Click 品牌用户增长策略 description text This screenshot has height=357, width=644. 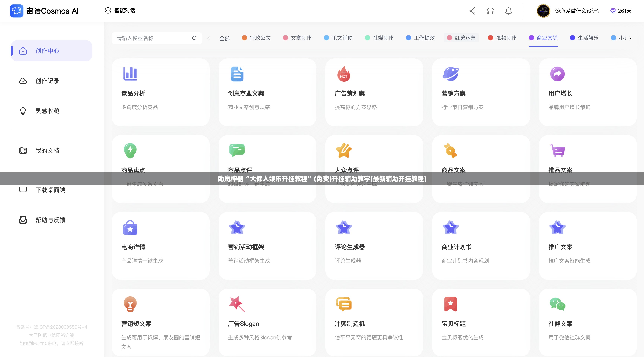point(569,107)
